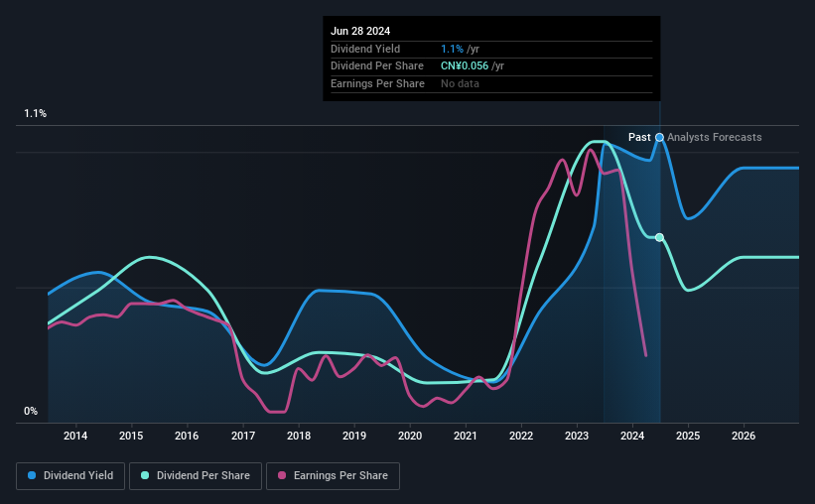This screenshot has width=815, height=504.
Task: Click the 2020 x-axis label
Action: [410, 436]
